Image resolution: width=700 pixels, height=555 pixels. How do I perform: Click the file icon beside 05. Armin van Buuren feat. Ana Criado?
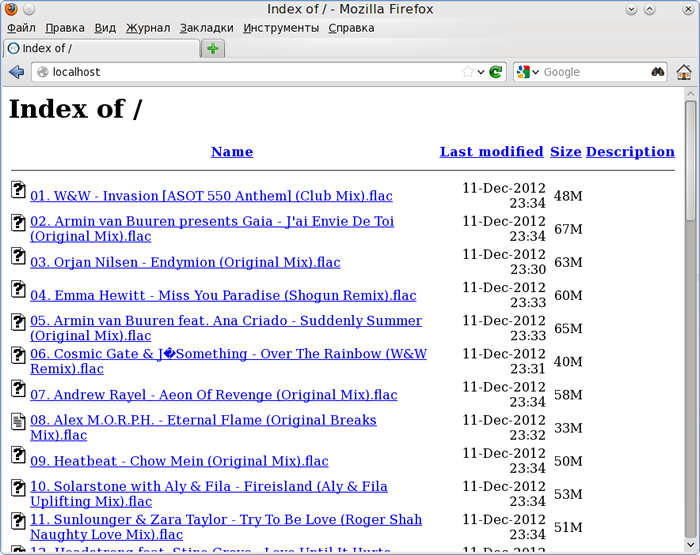(x=18, y=322)
